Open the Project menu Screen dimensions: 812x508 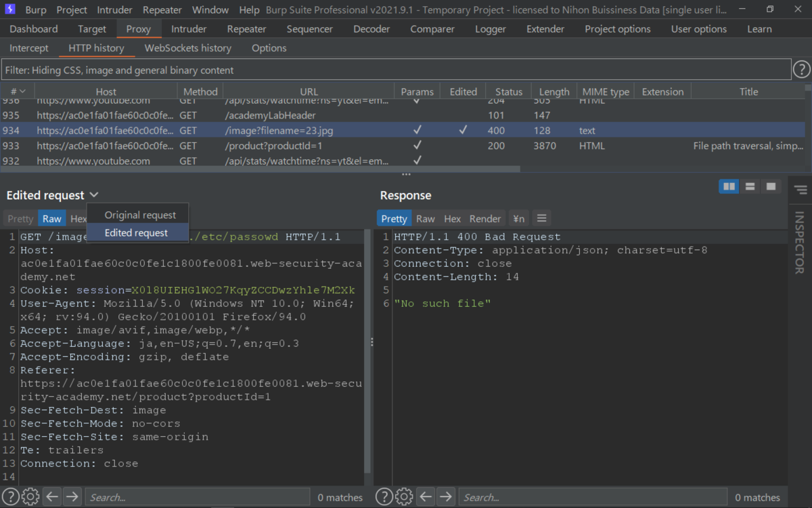(72, 9)
